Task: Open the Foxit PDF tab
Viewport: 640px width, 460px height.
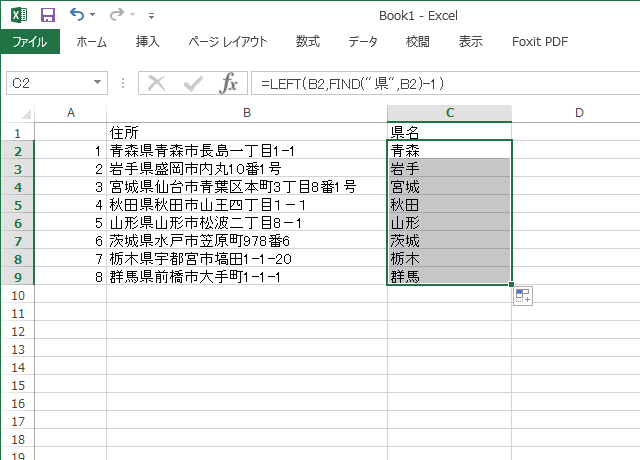Action: tap(540, 42)
